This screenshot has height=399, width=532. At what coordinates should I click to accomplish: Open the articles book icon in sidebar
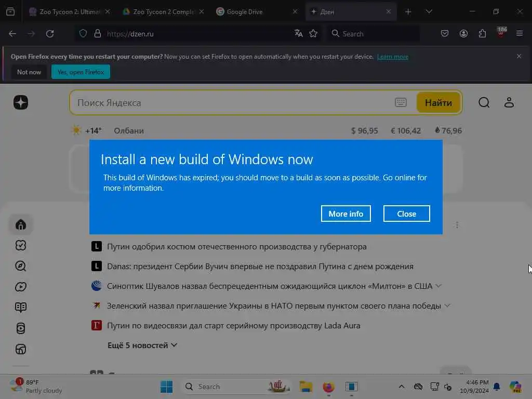(x=21, y=308)
